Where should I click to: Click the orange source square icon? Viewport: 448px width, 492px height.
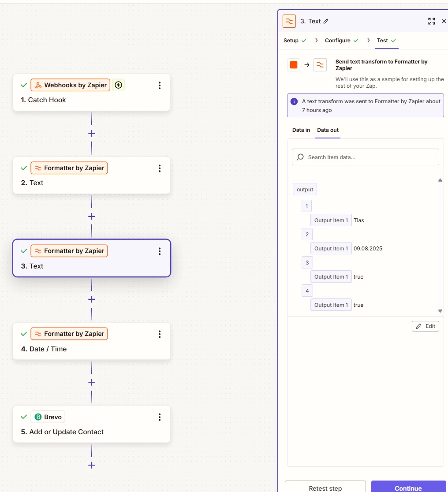click(x=294, y=65)
